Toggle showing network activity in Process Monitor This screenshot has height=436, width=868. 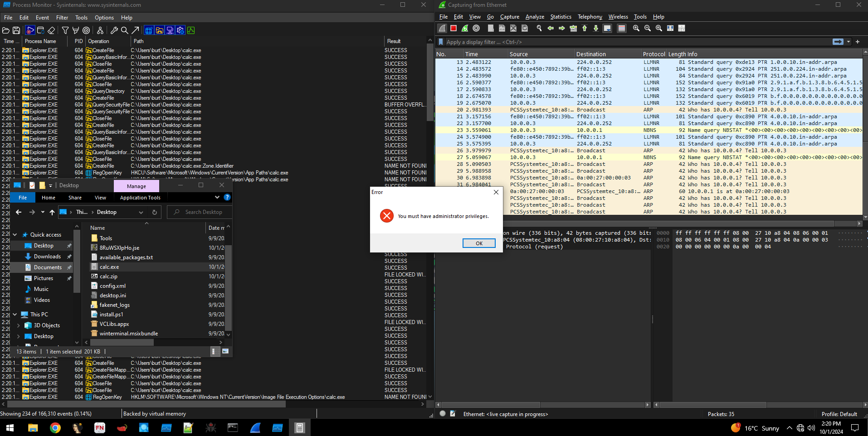click(170, 30)
